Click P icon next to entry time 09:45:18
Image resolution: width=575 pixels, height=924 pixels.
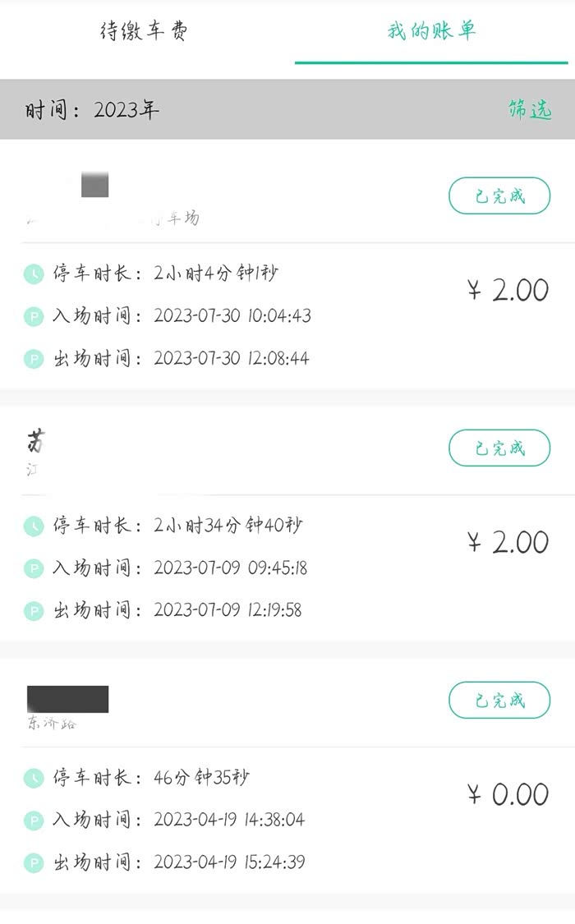[33, 568]
